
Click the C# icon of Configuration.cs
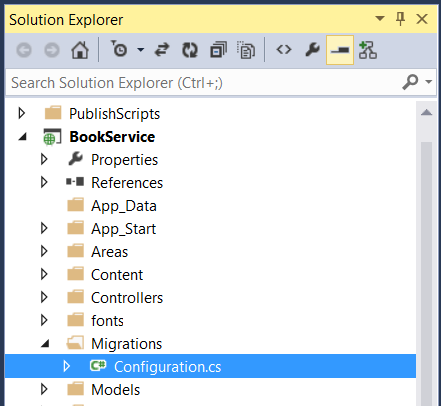tap(98, 366)
